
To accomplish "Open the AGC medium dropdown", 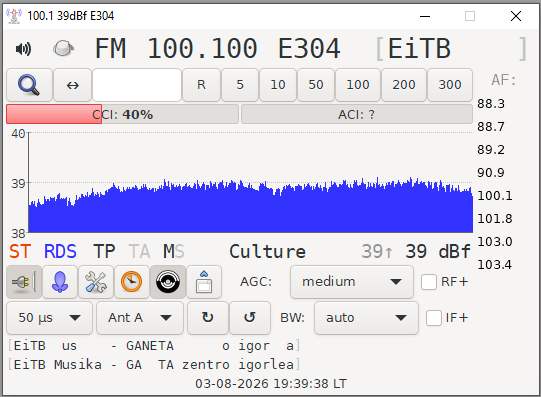I will tap(352, 282).
